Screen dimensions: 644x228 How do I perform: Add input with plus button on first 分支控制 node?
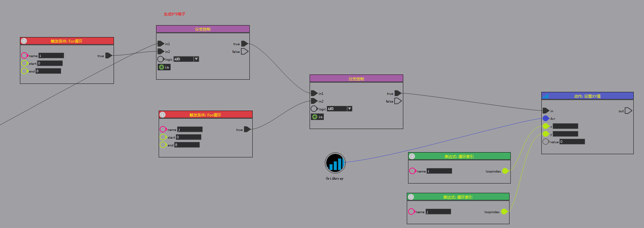click(162, 67)
